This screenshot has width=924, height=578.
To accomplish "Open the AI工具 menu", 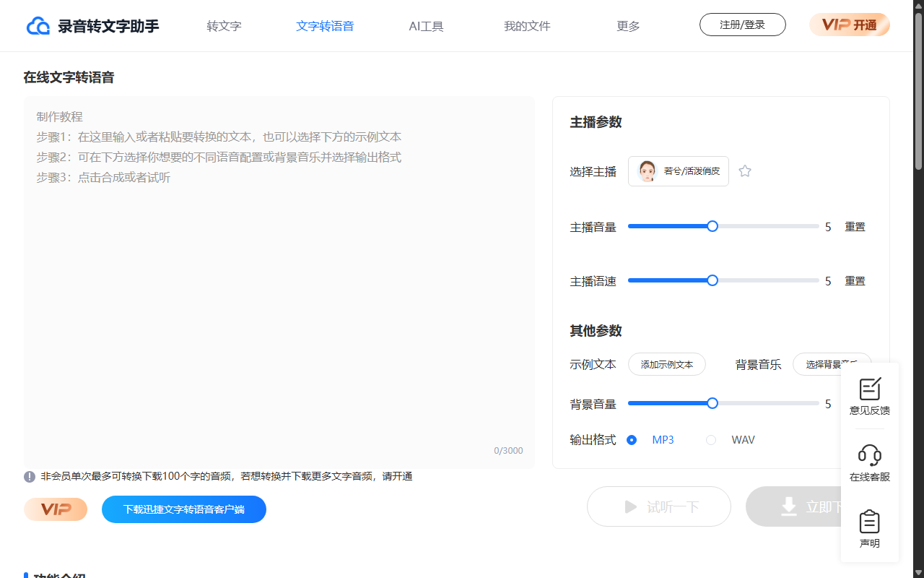I will (x=426, y=26).
